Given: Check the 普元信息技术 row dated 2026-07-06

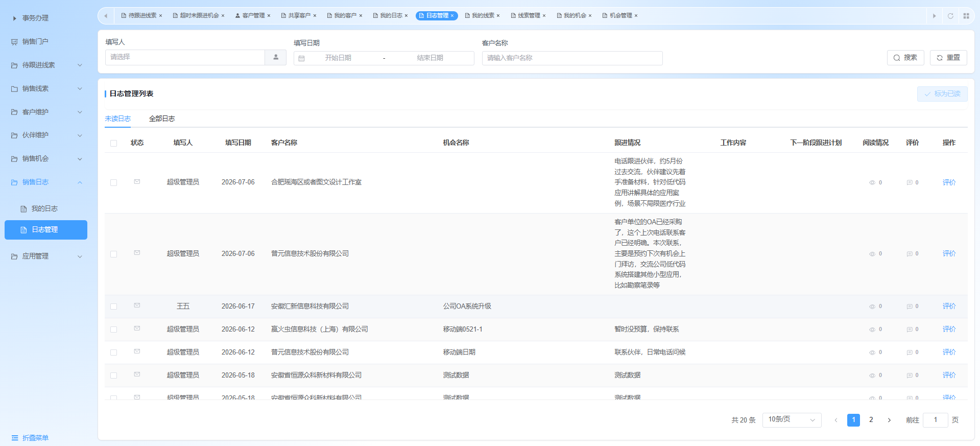Looking at the screenshot, I should click(x=113, y=254).
